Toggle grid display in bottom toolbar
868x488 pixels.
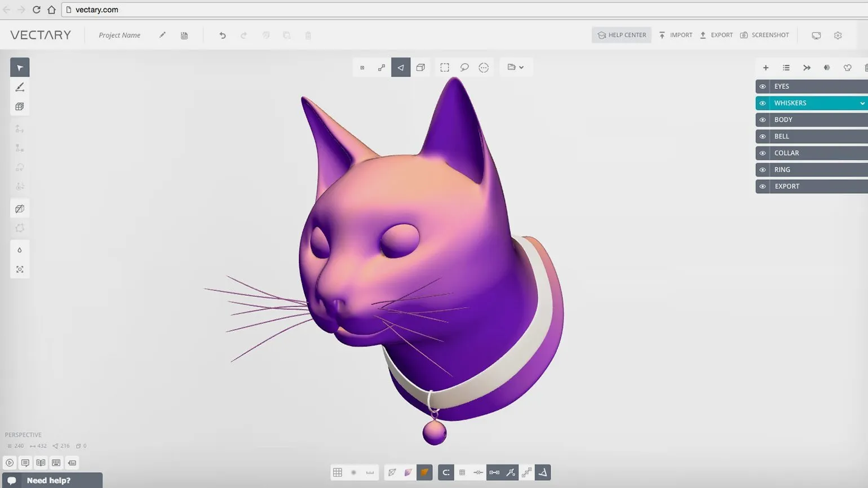(338, 473)
